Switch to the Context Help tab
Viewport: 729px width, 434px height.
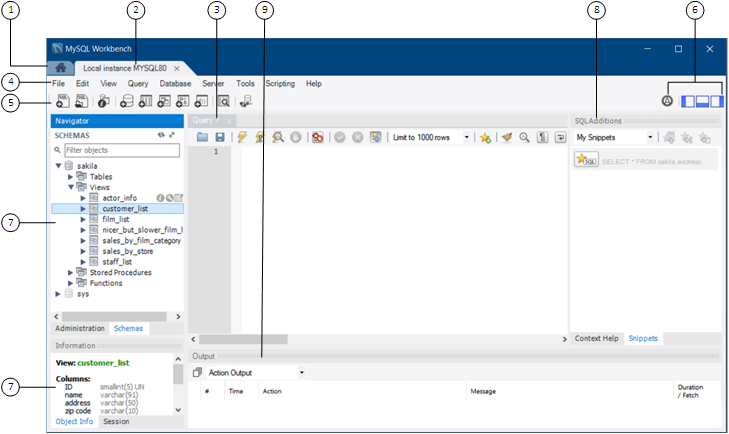(596, 338)
